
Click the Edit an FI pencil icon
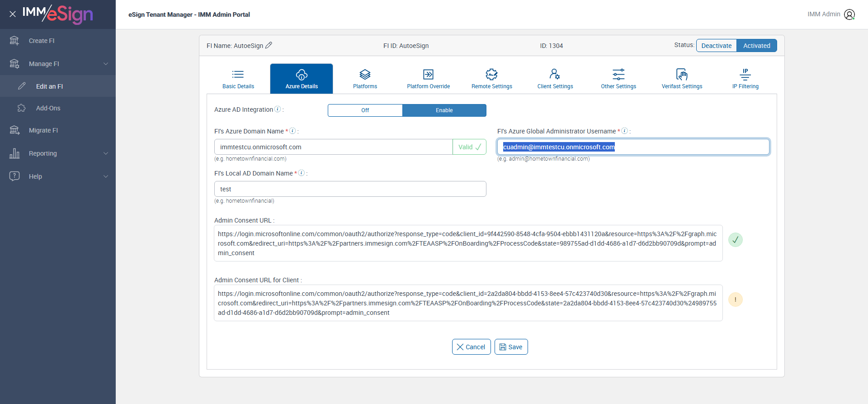pyautogui.click(x=22, y=86)
